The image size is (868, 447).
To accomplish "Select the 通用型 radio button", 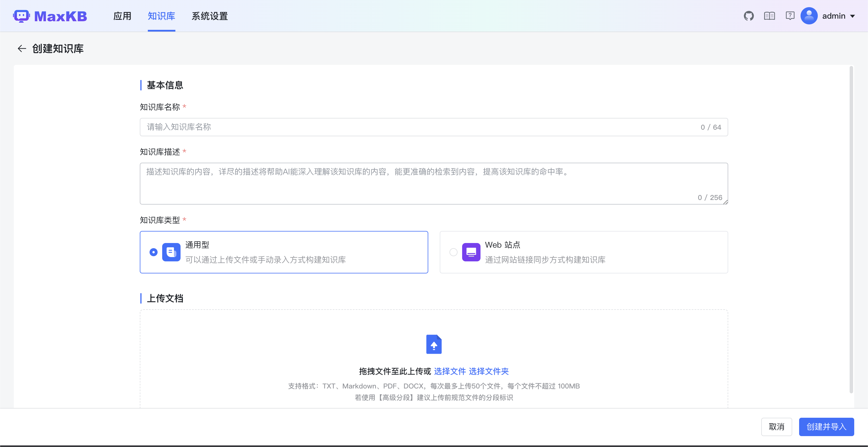I will (153, 252).
